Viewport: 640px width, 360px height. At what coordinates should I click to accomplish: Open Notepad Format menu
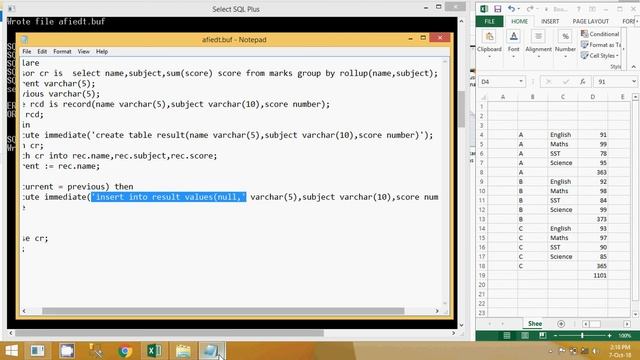pyautogui.click(x=62, y=51)
